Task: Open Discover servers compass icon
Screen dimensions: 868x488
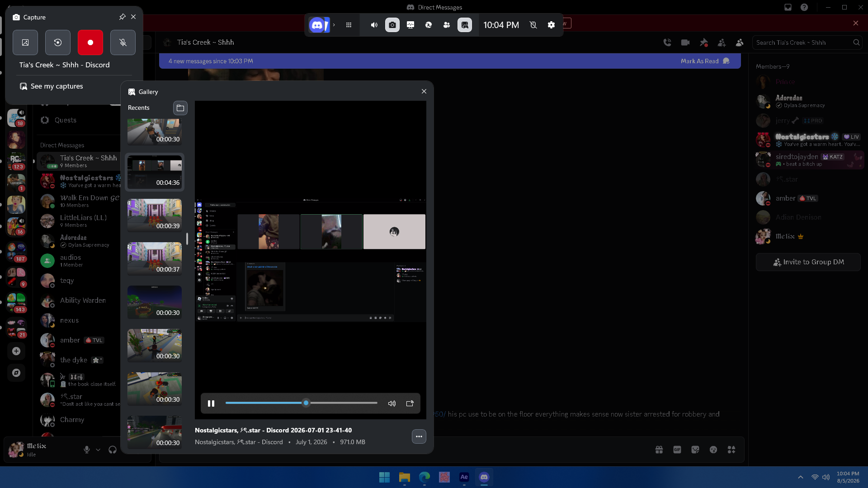Action: pyautogui.click(x=16, y=373)
